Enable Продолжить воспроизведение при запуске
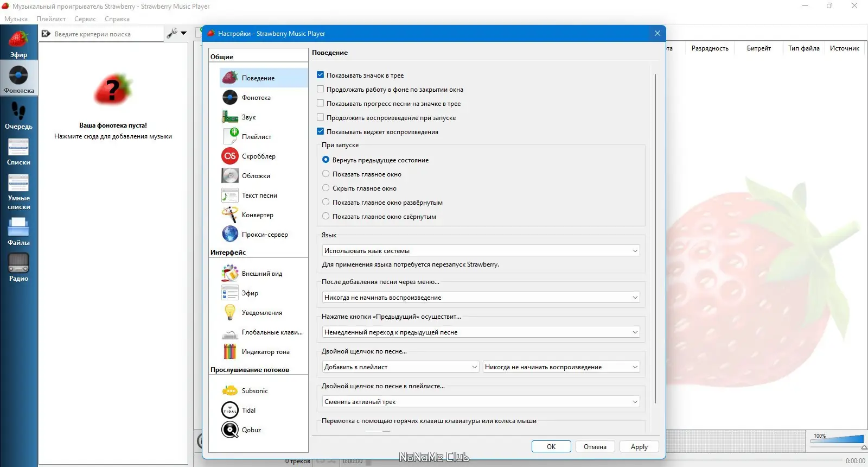This screenshot has width=868, height=467. 320,117
